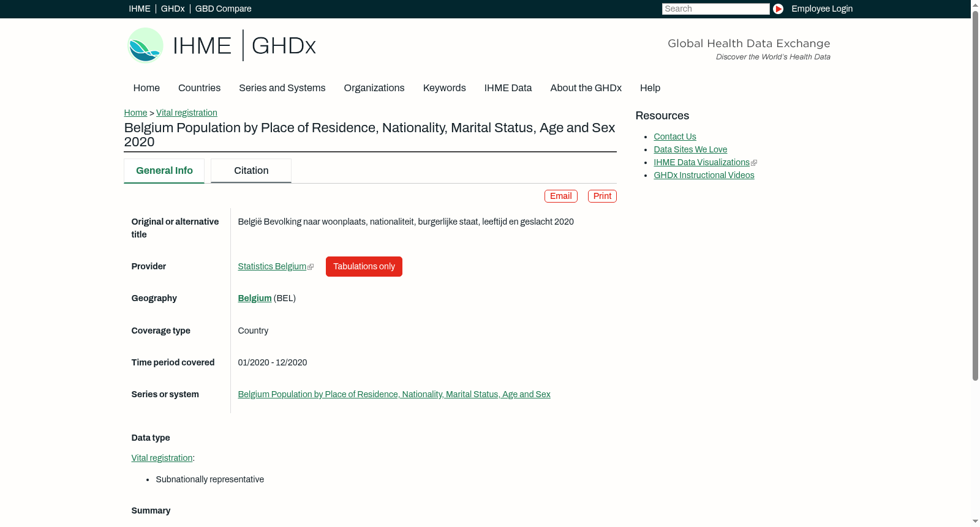Click external link icon beside IHME Data Visualizations
The height and width of the screenshot is (527, 980).
tap(754, 163)
